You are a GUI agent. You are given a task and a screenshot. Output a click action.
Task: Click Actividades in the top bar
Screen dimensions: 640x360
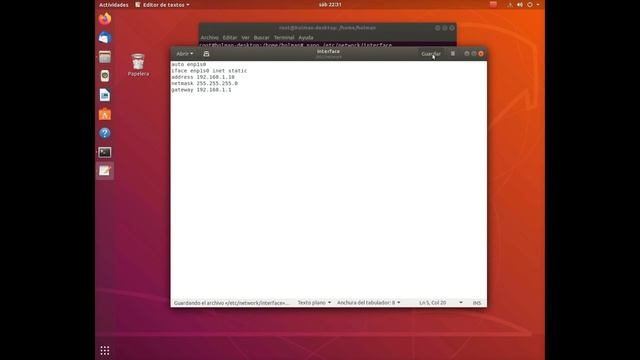point(114,5)
